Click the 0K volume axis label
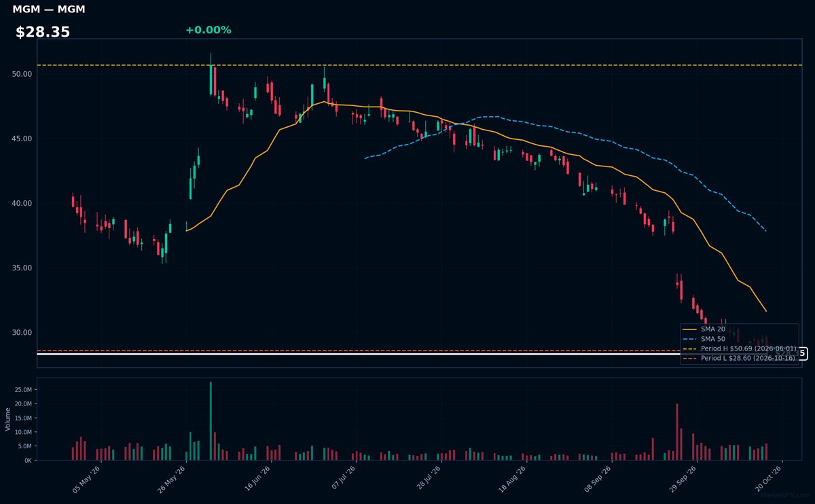 coord(28,461)
